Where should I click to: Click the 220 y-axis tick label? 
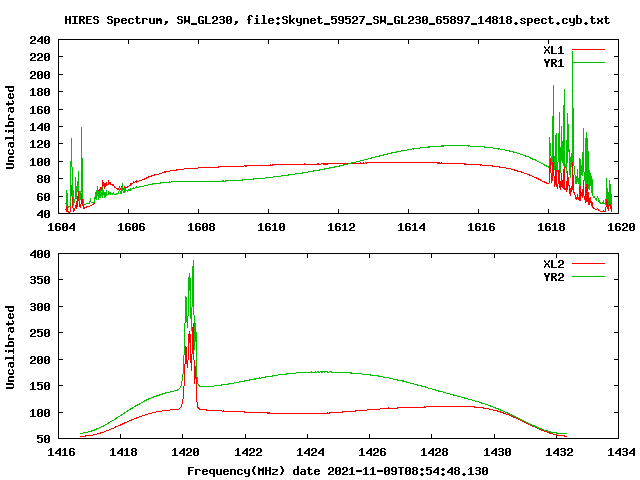coord(40,57)
